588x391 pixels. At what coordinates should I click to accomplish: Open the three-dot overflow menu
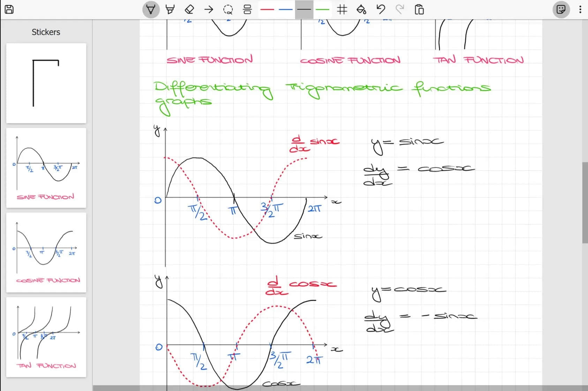click(580, 9)
